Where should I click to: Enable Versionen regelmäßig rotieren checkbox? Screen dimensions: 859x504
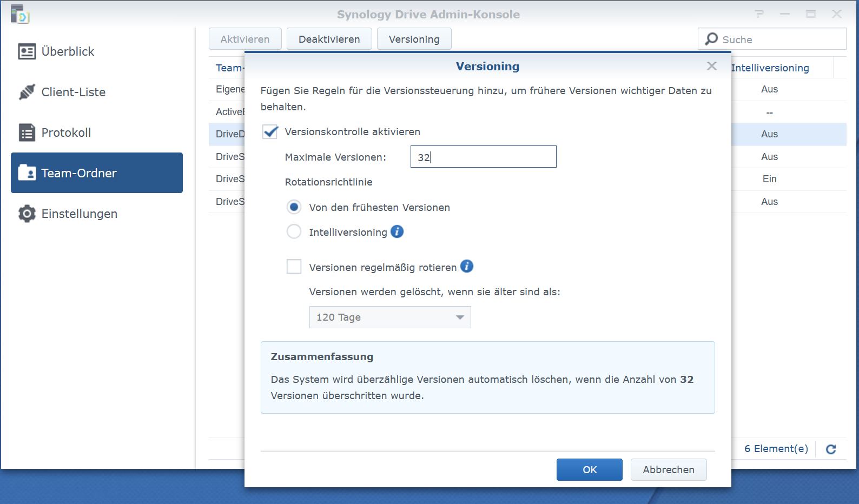coord(294,267)
